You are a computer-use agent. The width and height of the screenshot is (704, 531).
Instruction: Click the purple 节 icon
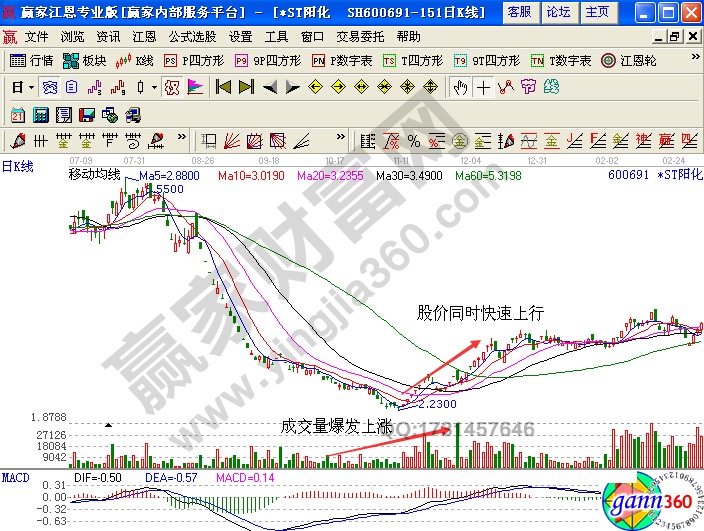click(x=528, y=87)
